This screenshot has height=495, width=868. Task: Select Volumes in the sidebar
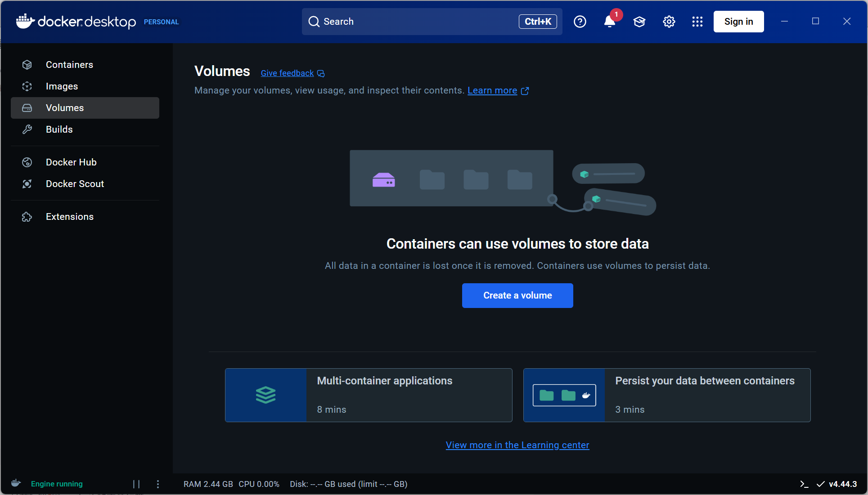tap(85, 108)
